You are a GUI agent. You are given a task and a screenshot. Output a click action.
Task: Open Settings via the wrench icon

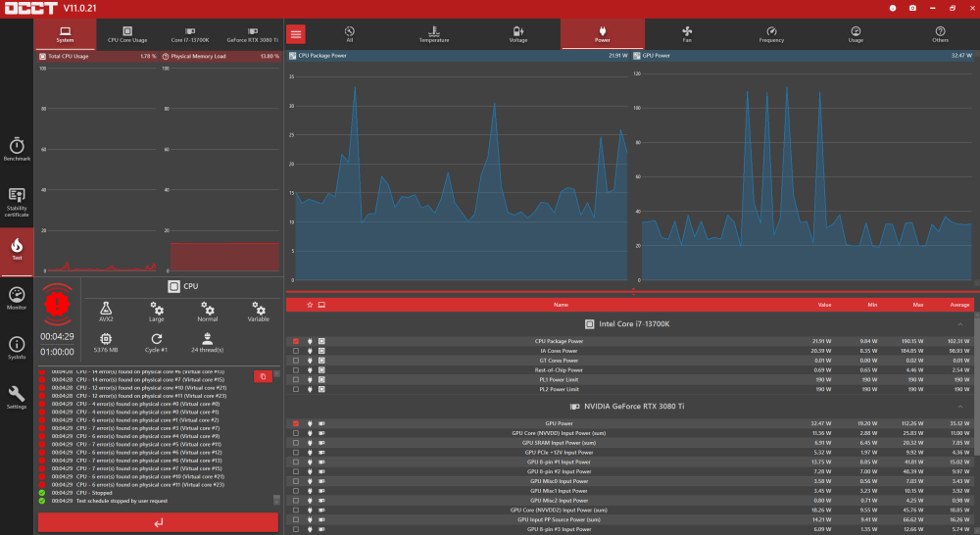click(17, 397)
